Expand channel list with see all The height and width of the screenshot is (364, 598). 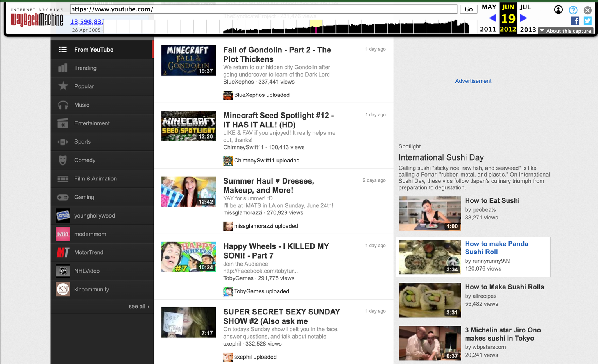coord(139,307)
